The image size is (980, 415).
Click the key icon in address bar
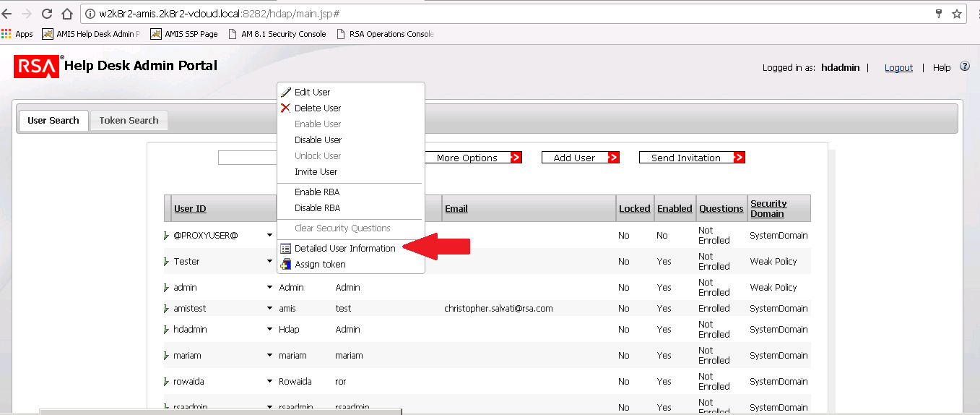pyautogui.click(x=939, y=14)
